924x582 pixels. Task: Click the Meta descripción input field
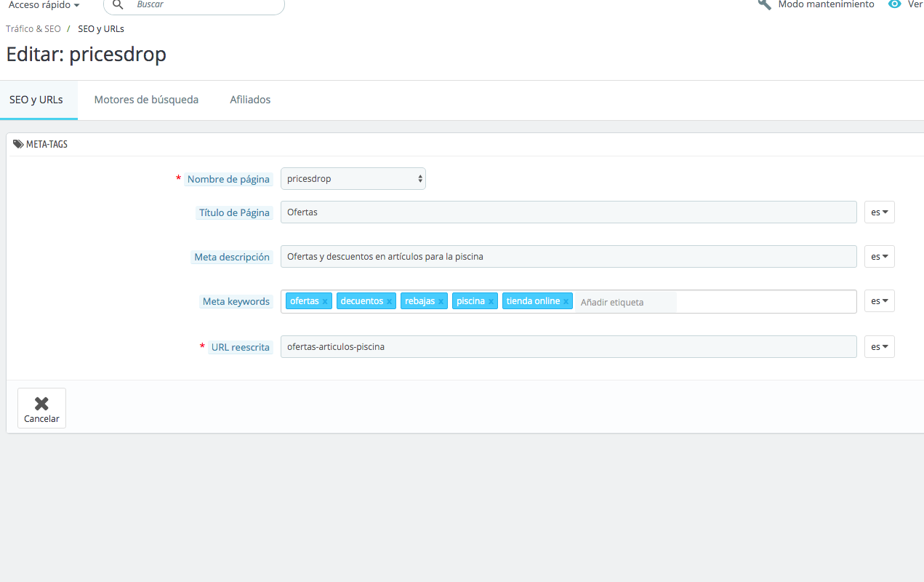(569, 257)
